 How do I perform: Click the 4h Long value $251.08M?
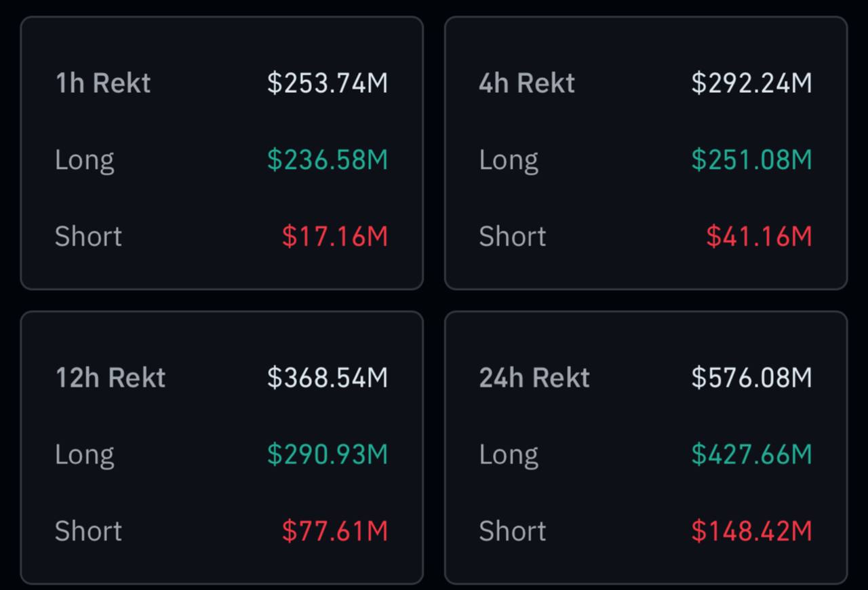click(751, 160)
